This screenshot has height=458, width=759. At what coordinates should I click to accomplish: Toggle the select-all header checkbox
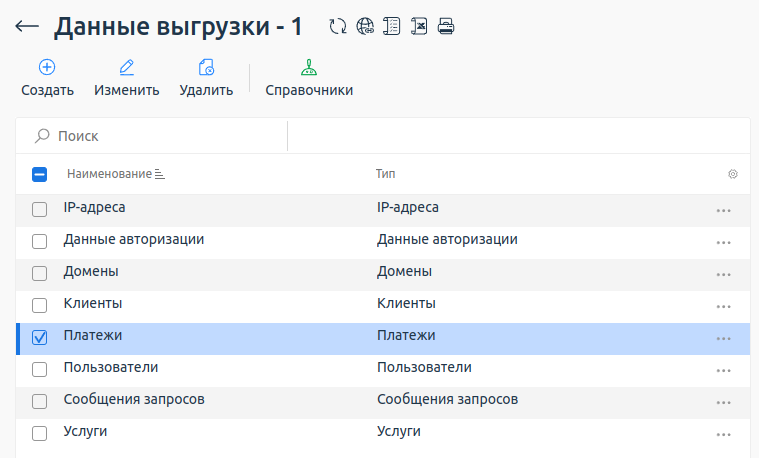pos(40,174)
